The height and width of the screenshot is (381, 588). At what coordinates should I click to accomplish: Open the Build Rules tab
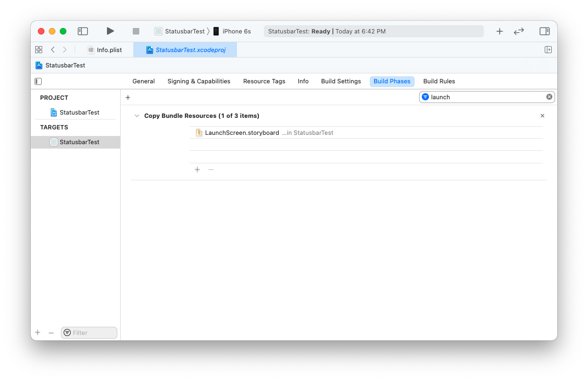tap(439, 81)
